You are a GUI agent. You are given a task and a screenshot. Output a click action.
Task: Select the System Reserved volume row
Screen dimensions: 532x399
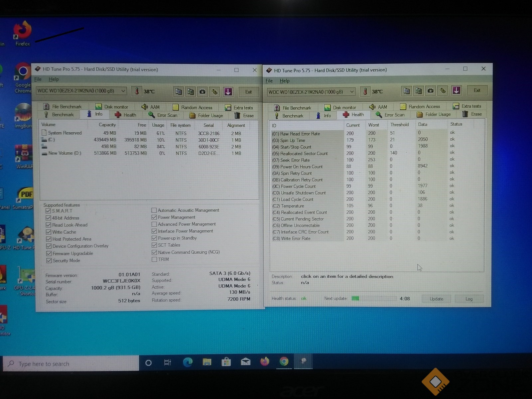[149, 133]
